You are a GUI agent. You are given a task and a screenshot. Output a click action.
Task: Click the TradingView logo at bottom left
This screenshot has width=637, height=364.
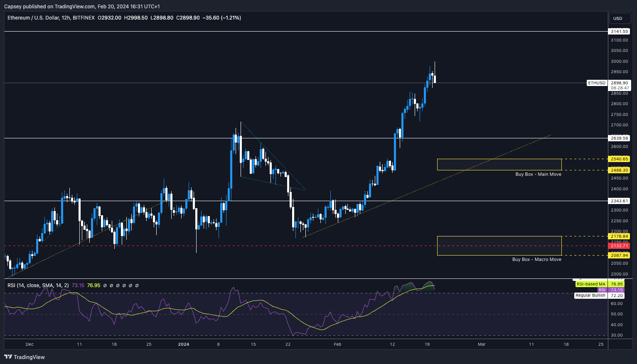pyautogui.click(x=25, y=357)
